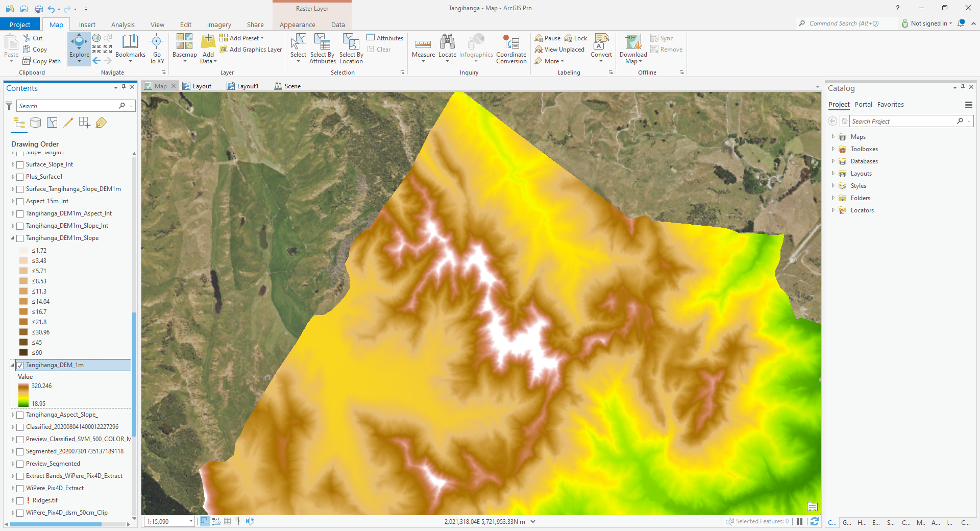The width and height of the screenshot is (980, 531).
Task: Open the Infographics tool
Action: tap(476, 49)
